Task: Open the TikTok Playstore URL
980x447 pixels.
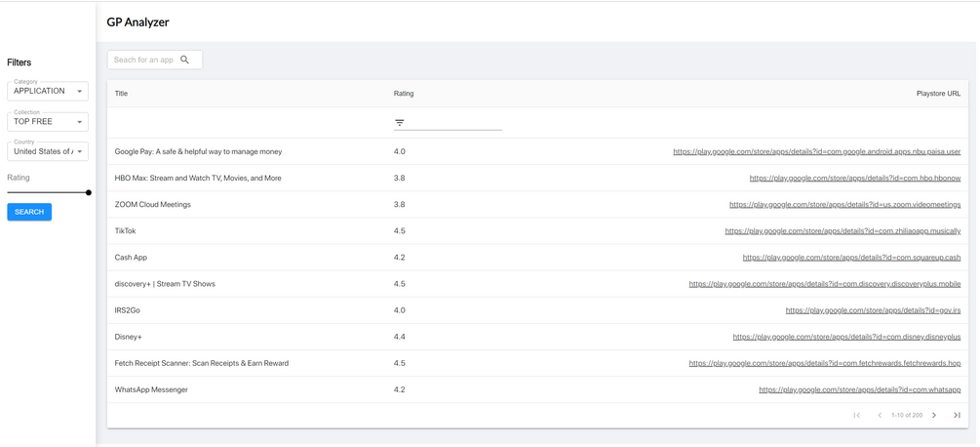Action: click(843, 231)
